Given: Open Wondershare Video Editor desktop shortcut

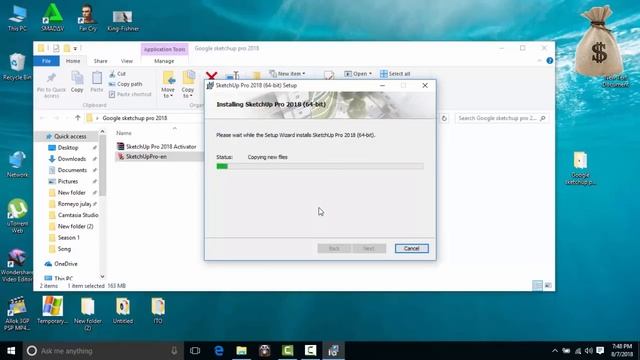Looking at the screenshot, I should (x=17, y=265).
